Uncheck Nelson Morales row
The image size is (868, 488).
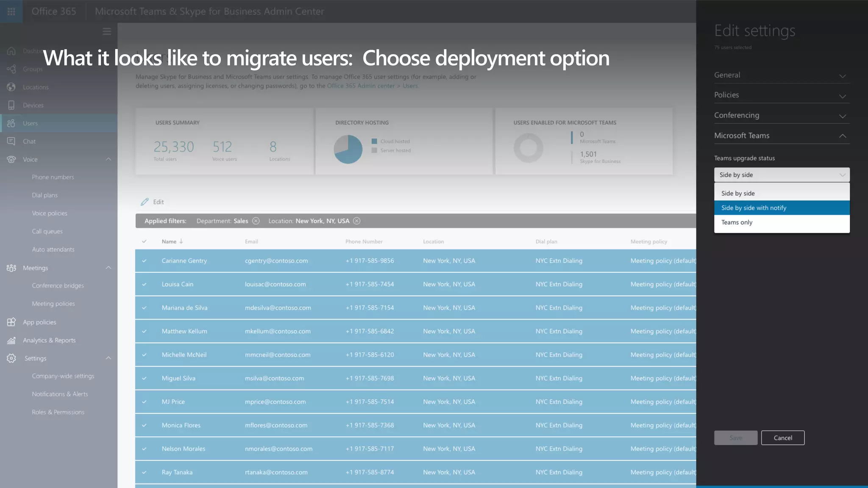click(x=144, y=449)
